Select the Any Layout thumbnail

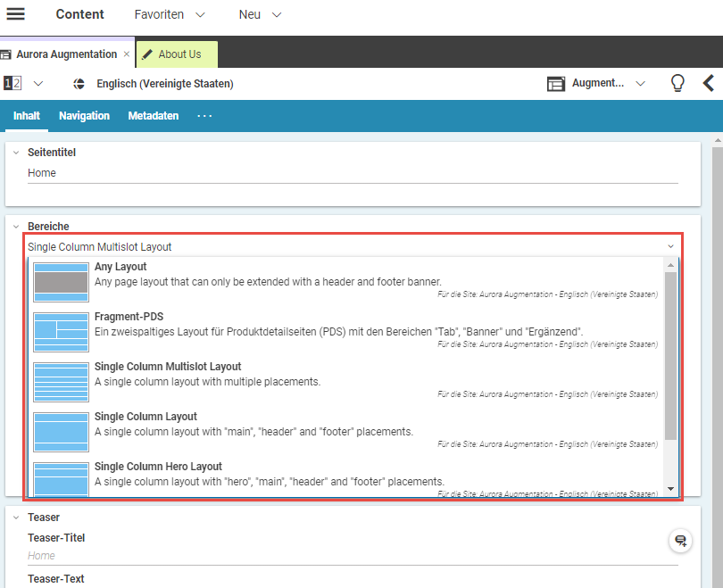62,281
